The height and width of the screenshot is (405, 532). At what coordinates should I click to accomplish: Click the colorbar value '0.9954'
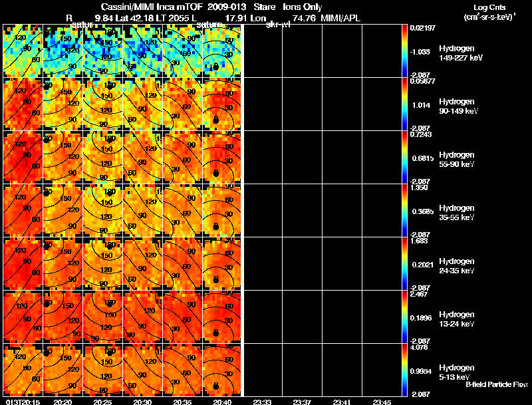click(x=421, y=372)
